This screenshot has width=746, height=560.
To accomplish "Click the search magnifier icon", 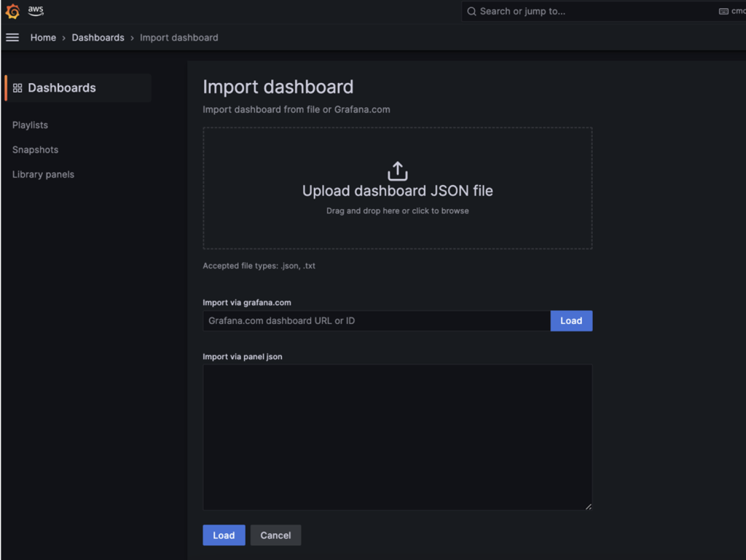I will (471, 12).
